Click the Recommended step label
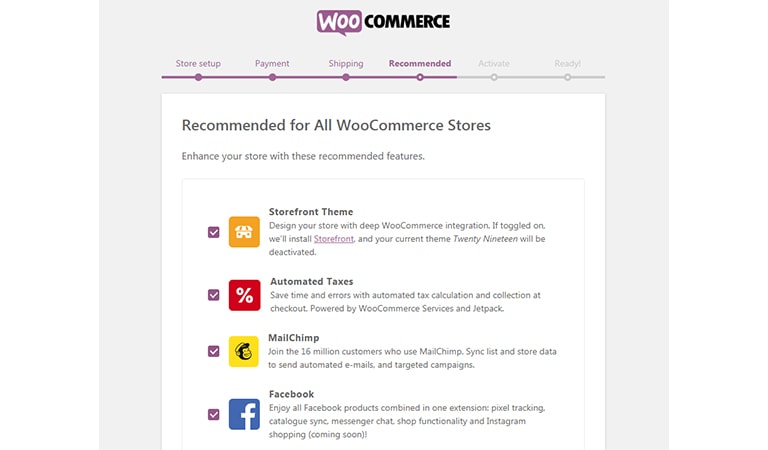The image size is (768, 450). 420,63
